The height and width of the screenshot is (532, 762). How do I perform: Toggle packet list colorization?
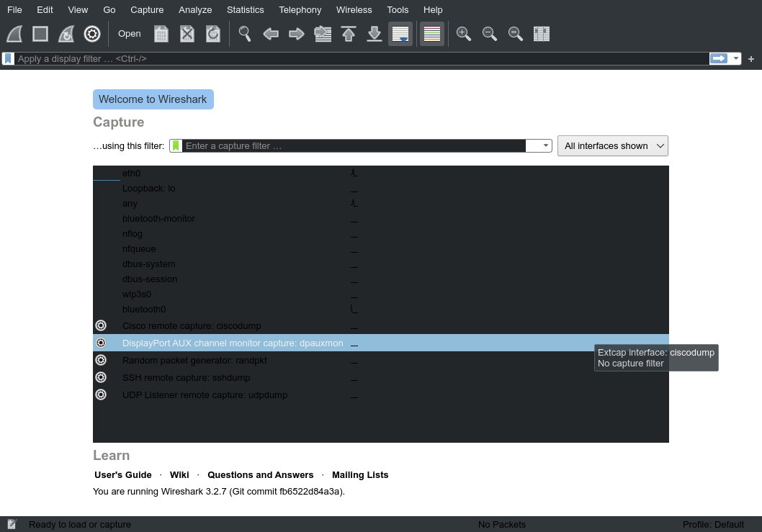pos(432,34)
